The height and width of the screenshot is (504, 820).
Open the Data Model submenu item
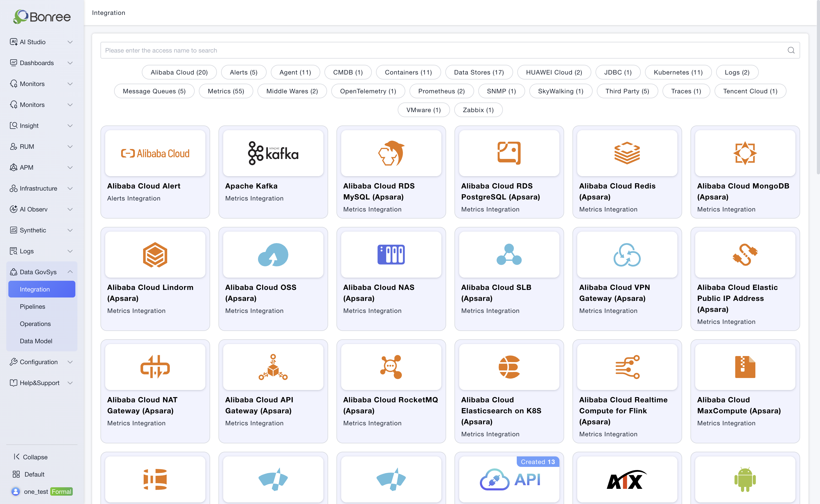pyautogui.click(x=42, y=341)
